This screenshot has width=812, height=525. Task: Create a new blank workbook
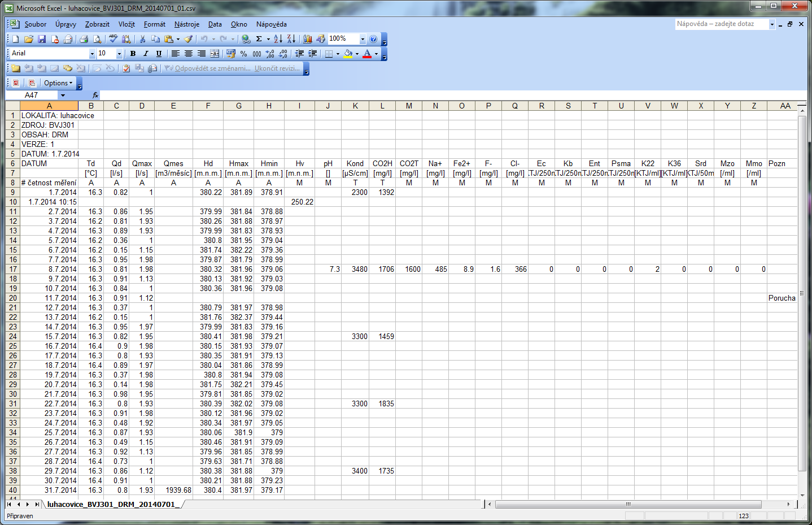15,39
